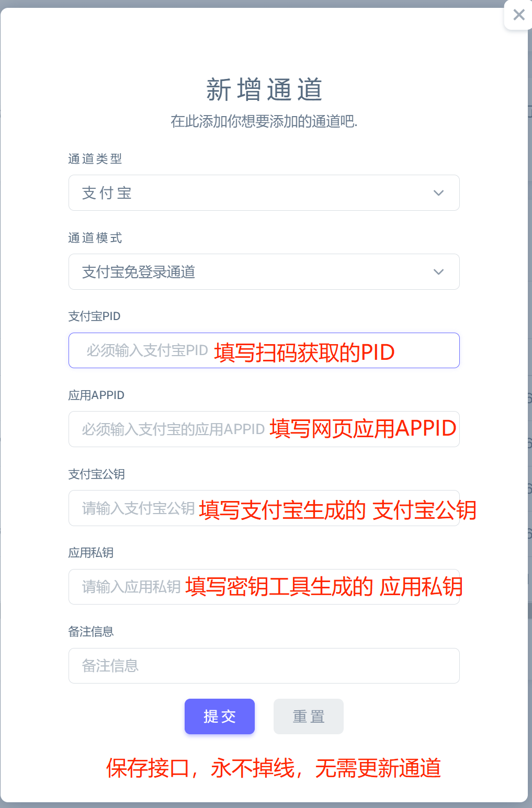The height and width of the screenshot is (808, 532).
Task: Click the 通道模式 field label
Action: (x=95, y=238)
